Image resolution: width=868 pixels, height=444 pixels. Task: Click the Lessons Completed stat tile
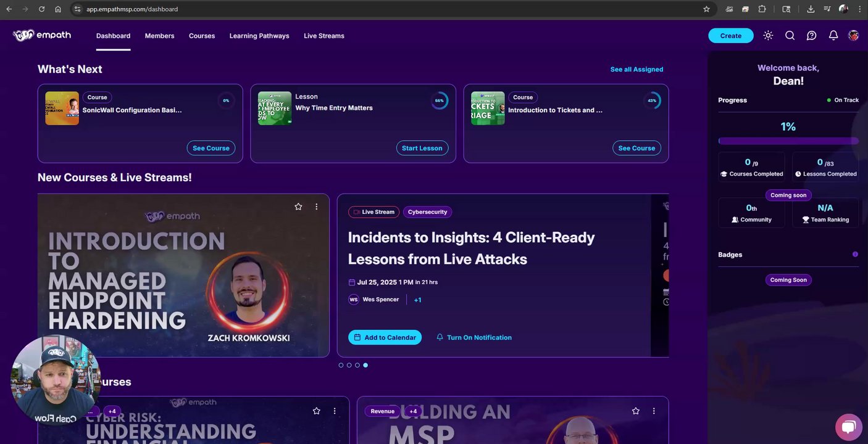pos(825,167)
